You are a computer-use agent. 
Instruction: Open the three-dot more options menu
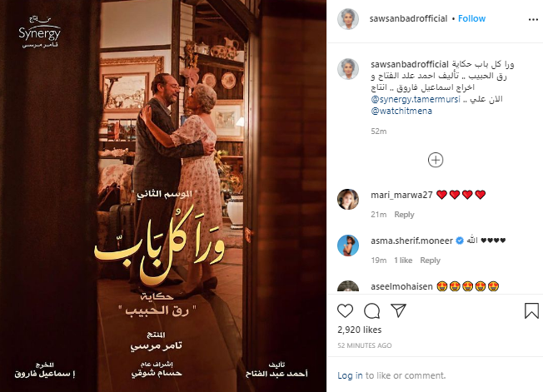(533, 19)
